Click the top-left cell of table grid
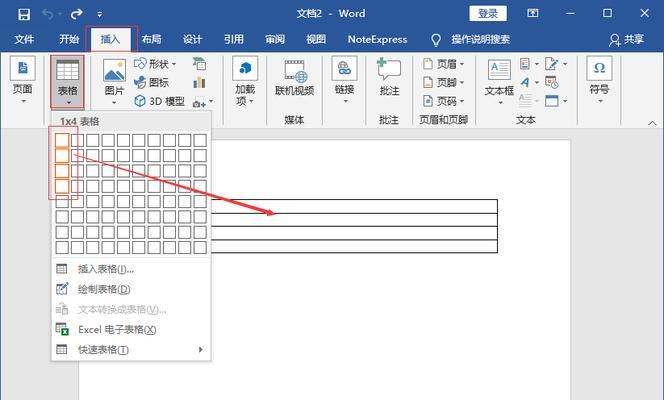Image resolution: width=664 pixels, height=400 pixels. coord(62,140)
